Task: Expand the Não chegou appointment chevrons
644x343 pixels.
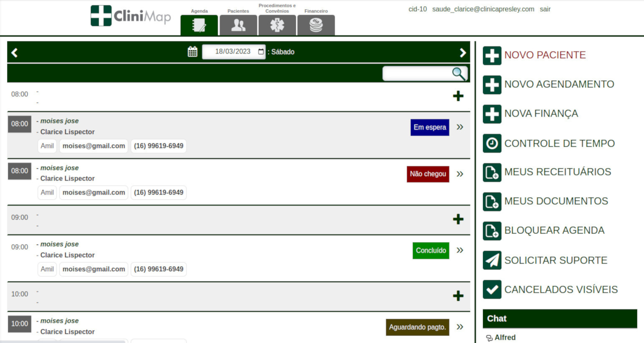Action: click(x=460, y=174)
